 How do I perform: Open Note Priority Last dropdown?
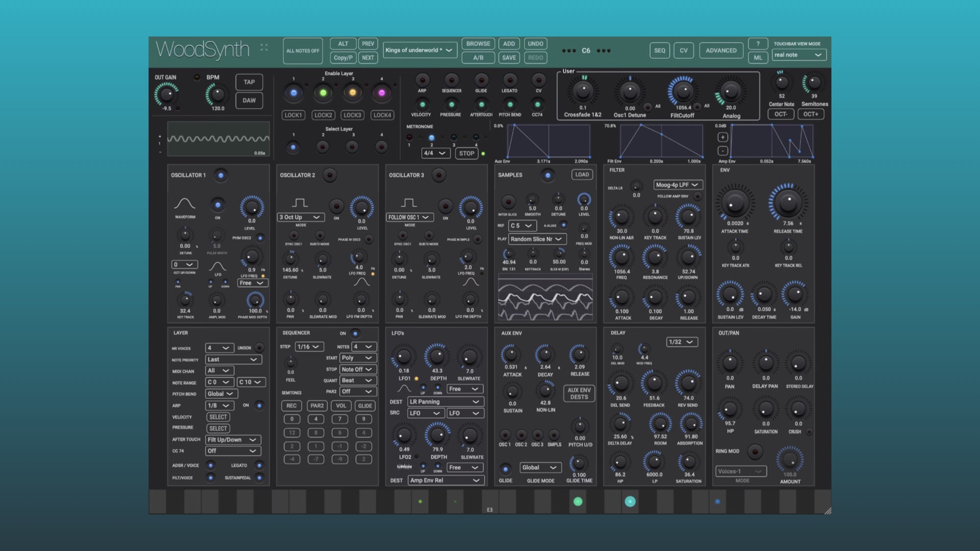(x=233, y=360)
